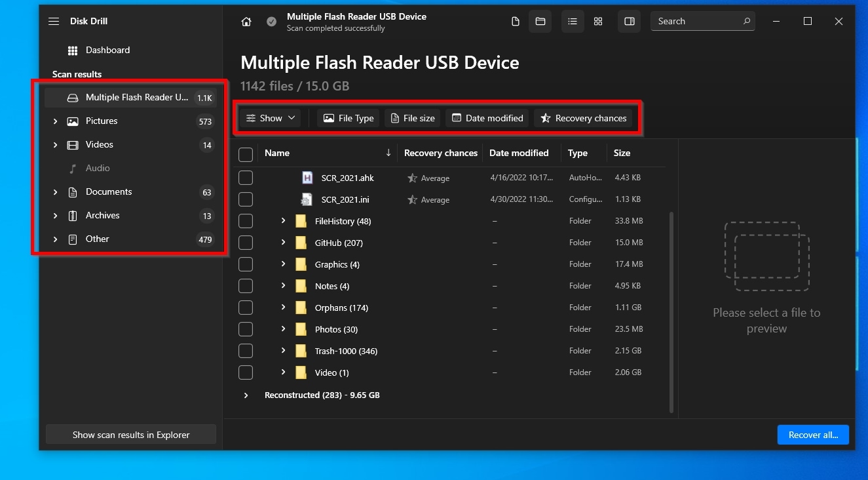Select grid view layout icon
868x480 pixels.
598,22
